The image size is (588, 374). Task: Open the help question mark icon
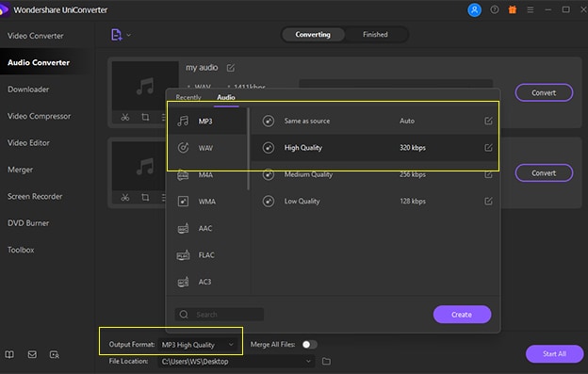(x=495, y=10)
